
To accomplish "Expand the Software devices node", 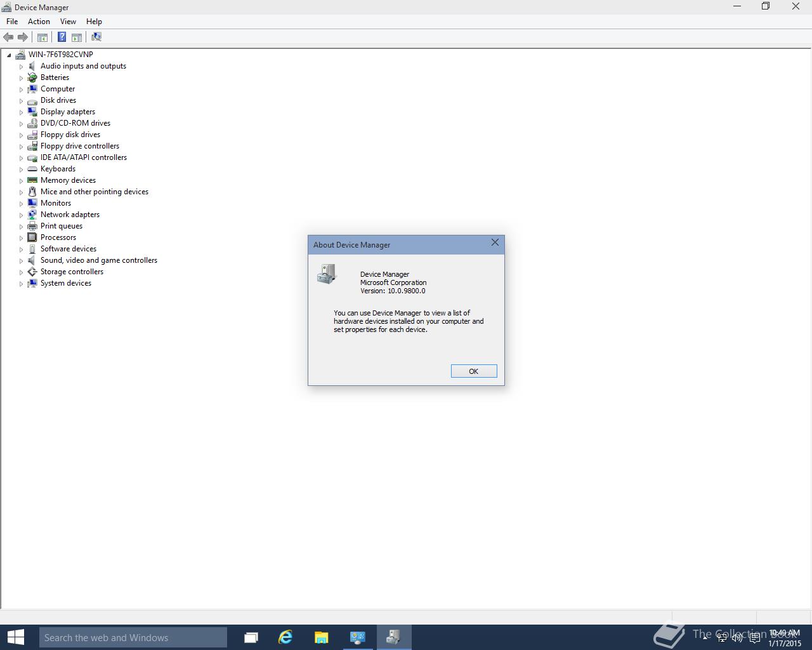I will (x=21, y=249).
